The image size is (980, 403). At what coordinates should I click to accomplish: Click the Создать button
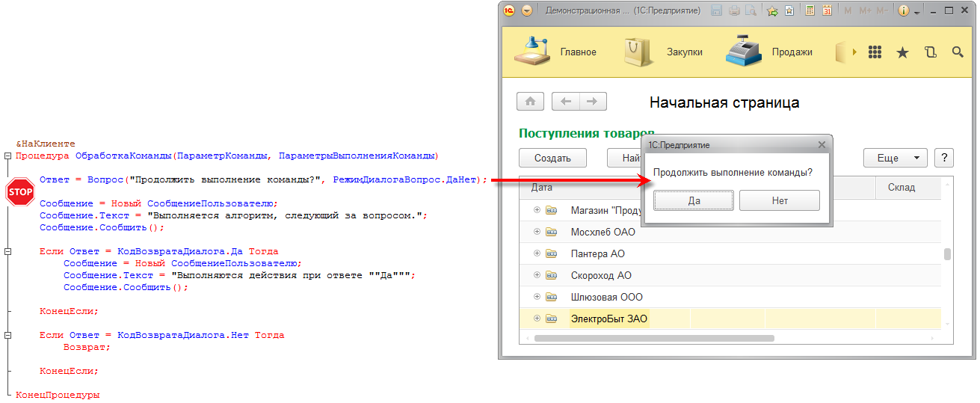(x=552, y=158)
